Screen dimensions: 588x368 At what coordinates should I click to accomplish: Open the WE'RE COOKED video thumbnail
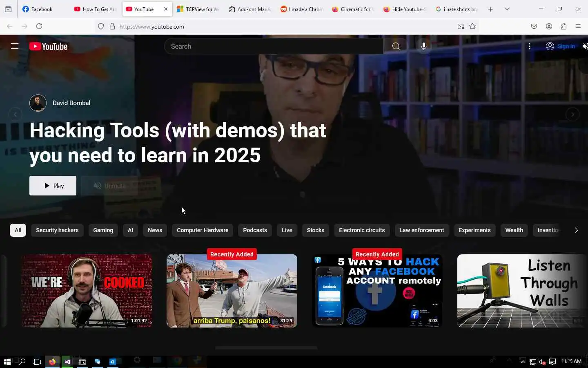pos(87,291)
